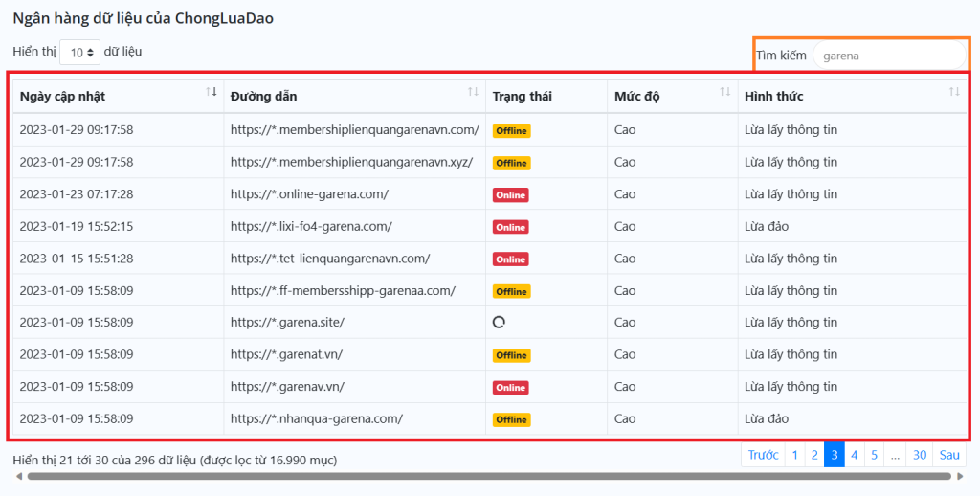This screenshot has height=496, width=980.
Task: Select URL https://*.nhanqua-garena.com/
Action: (317, 418)
